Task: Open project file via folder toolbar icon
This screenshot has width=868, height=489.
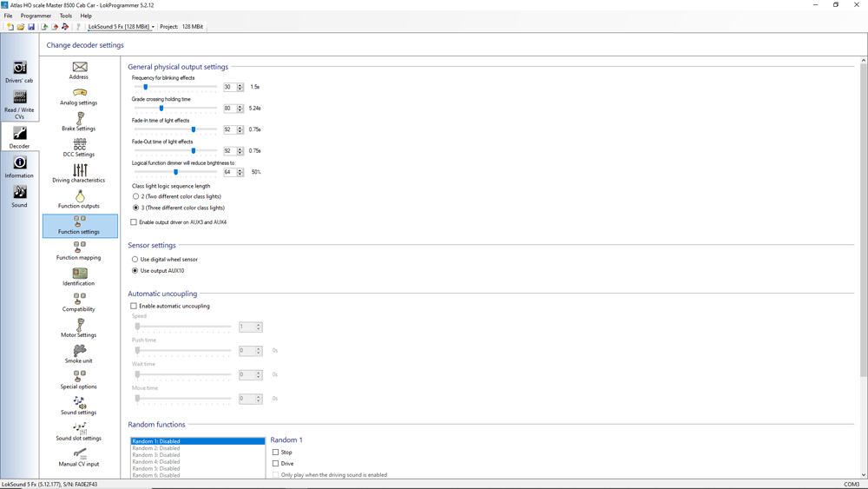Action: [21, 27]
